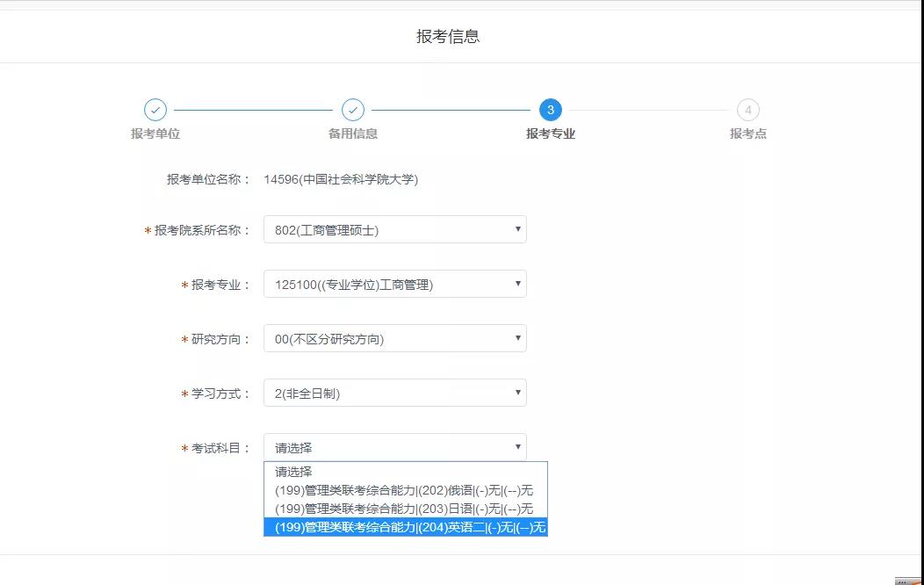The width and height of the screenshot is (924, 585).
Task: Collapse the 考试科目 dropdown field
Action: coord(394,448)
